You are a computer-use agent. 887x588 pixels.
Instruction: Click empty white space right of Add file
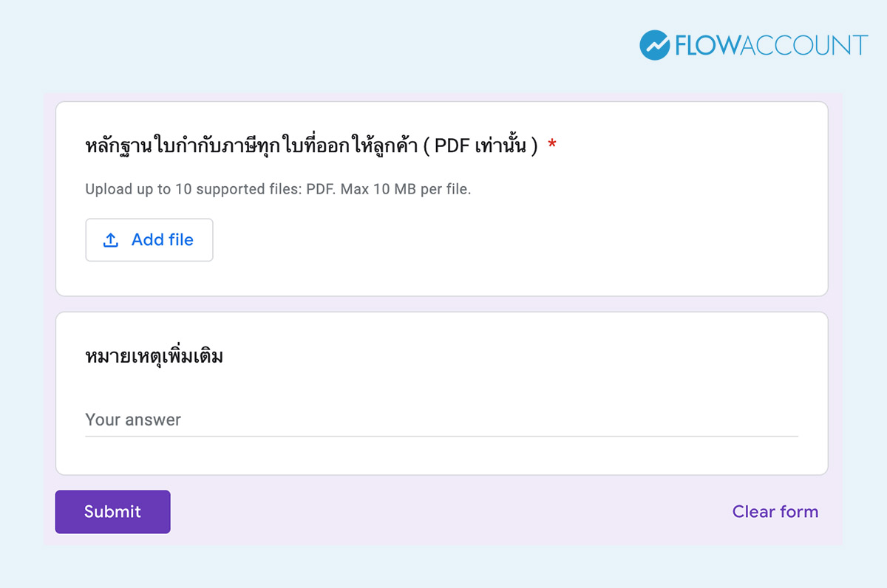(x=480, y=240)
